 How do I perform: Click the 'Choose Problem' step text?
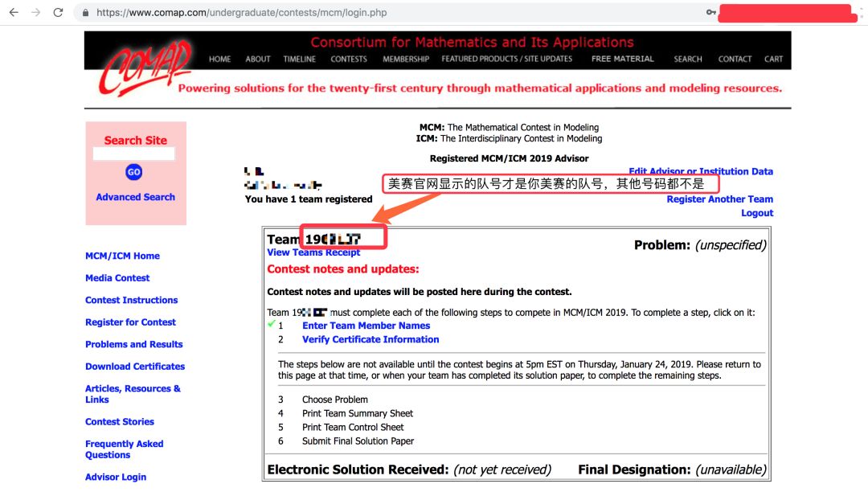(x=335, y=400)
